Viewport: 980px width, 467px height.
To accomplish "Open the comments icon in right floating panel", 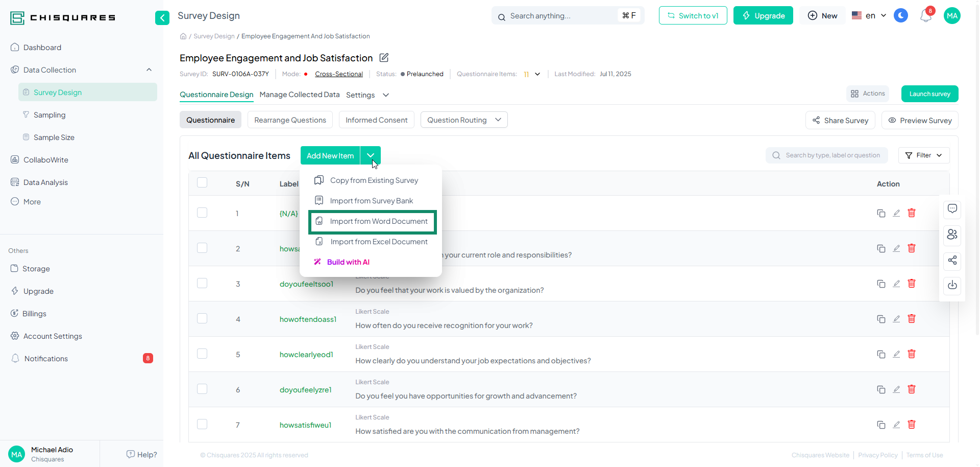I will click(952, 209).
